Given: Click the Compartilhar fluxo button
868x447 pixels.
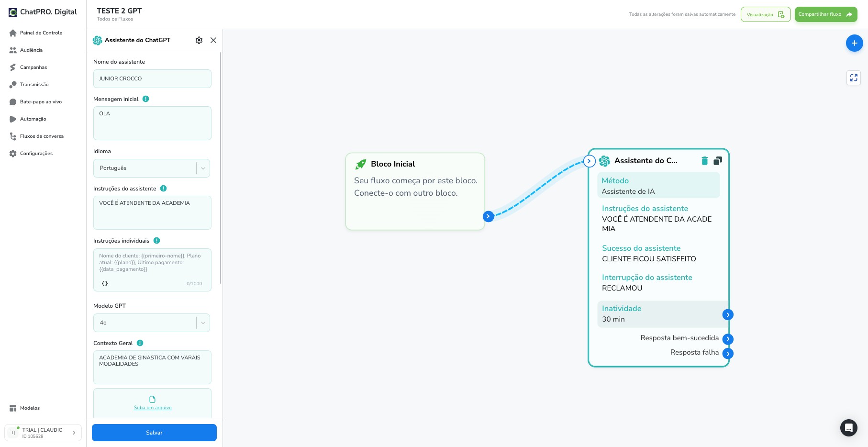Looking at the screenshot, I should coord(826,14).
